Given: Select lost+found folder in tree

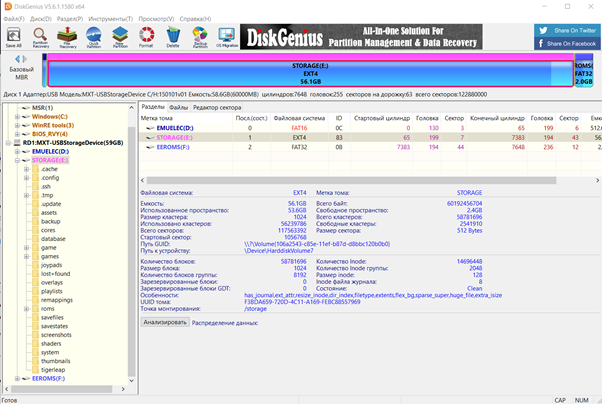Looking at the screenshot, I should pyautogui.click(x=55, y=274).
